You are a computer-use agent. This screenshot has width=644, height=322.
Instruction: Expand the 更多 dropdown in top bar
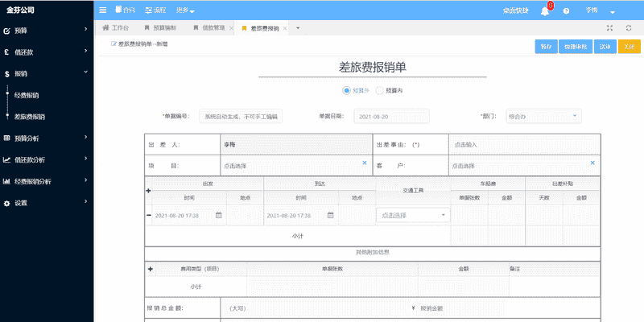(185, 10)
